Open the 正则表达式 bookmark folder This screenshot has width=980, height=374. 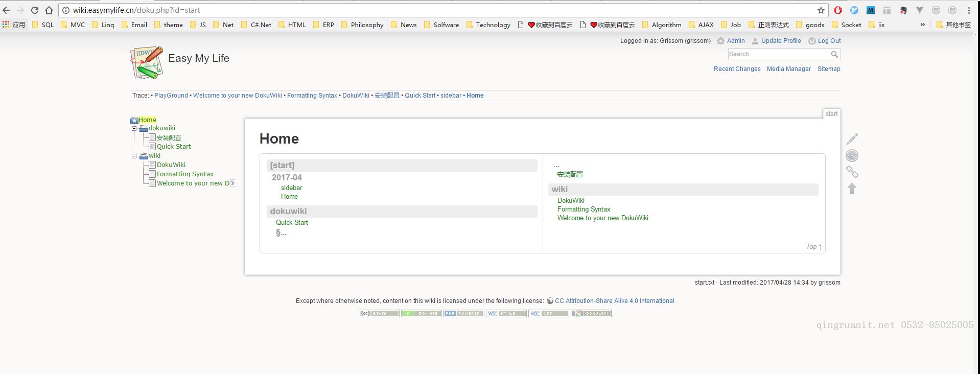click(768, 25)
